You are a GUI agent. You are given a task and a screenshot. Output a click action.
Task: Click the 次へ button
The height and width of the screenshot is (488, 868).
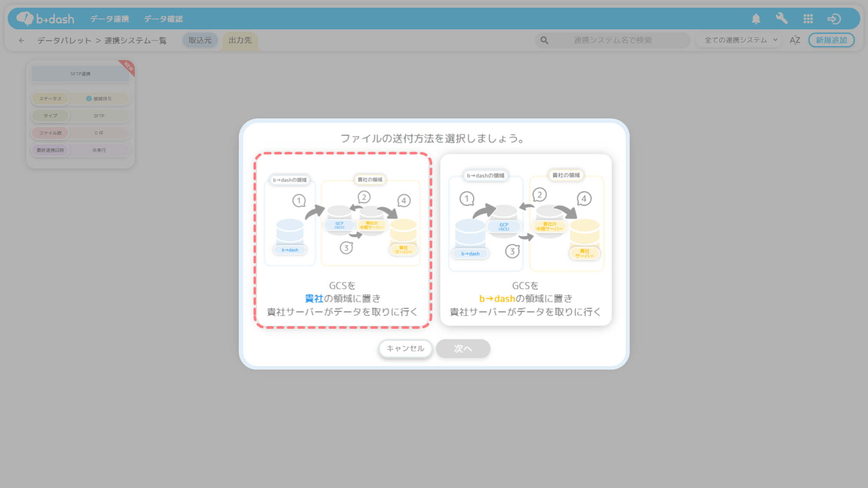(x=463, y=348)
